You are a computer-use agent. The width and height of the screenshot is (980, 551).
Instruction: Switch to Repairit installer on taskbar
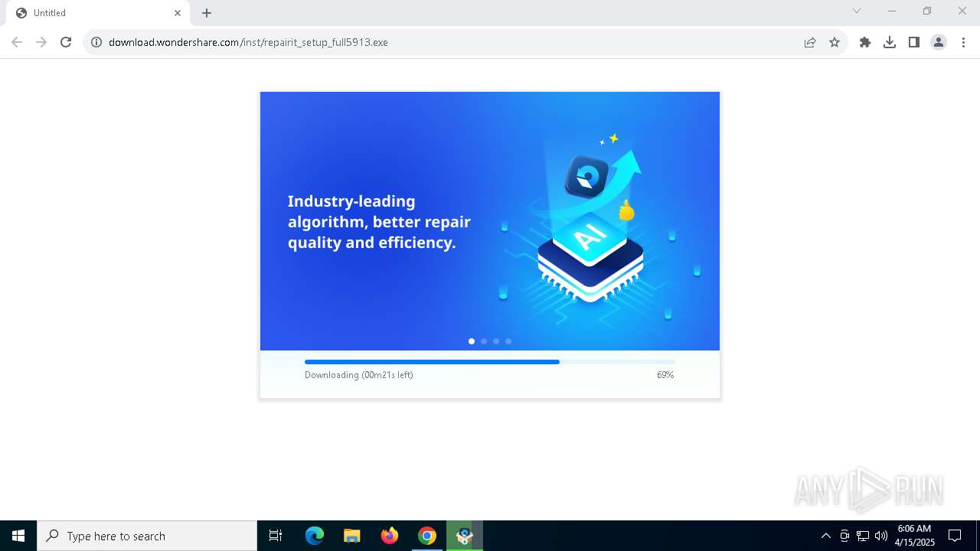point(465,536)
